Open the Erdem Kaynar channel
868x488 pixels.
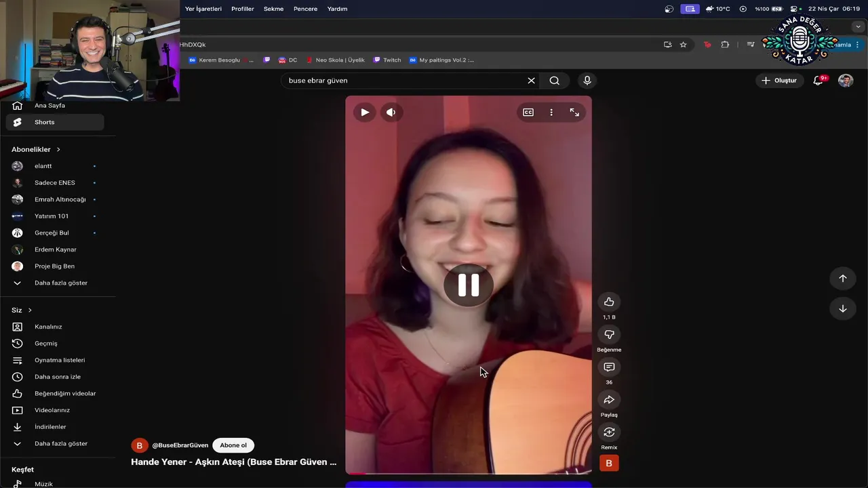55,249
